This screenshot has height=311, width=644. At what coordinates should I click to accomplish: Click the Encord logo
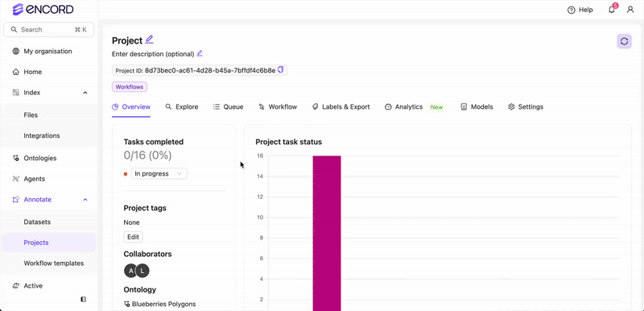(43, 9)
